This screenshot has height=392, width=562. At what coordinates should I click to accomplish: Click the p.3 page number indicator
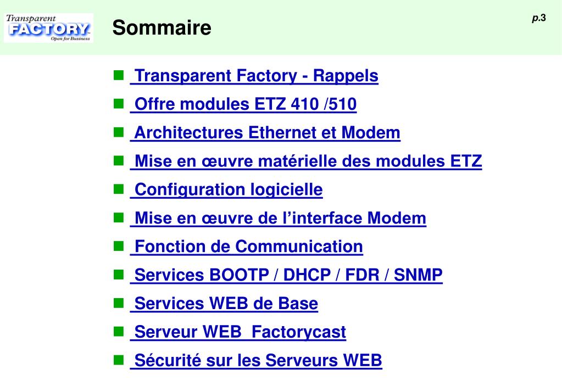click(x=539, y=18)
